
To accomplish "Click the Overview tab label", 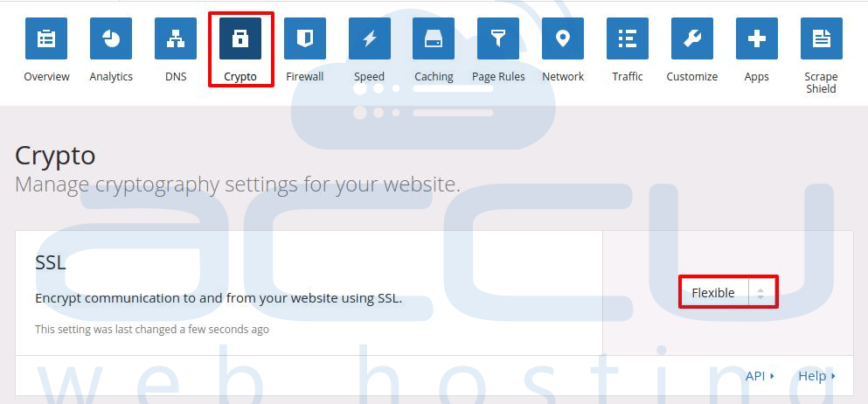I will (x=46, y=76).
